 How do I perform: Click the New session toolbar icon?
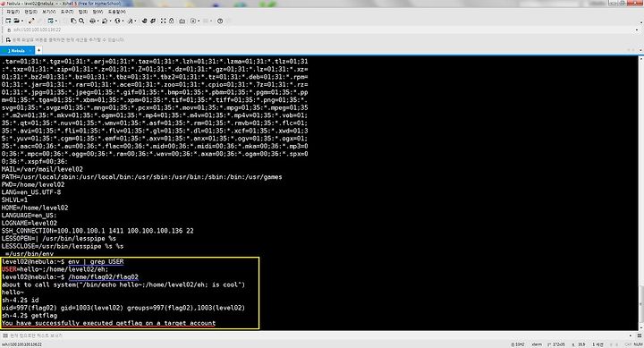pos(8,21)
